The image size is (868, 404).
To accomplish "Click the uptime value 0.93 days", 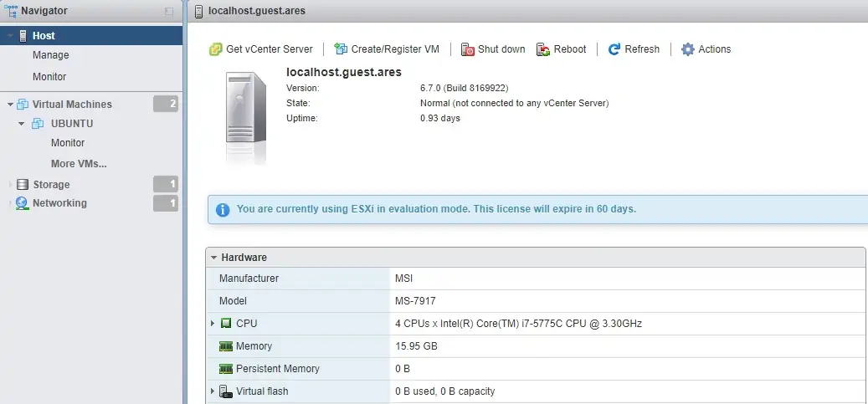I will click(x=440, y=118).
